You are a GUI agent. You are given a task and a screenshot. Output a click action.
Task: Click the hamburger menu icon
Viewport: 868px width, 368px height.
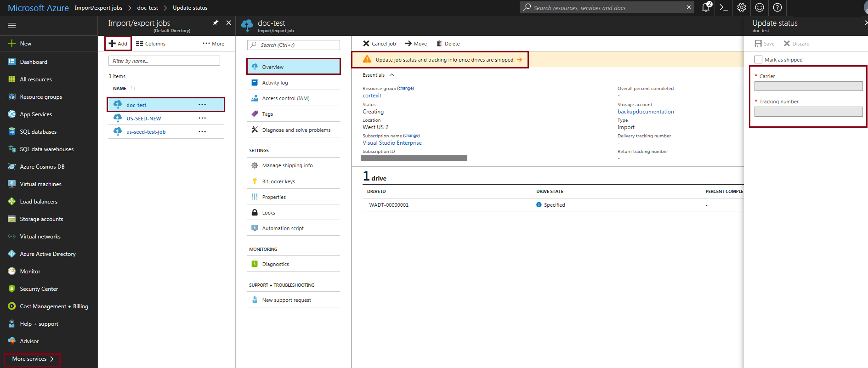(12, 25)
